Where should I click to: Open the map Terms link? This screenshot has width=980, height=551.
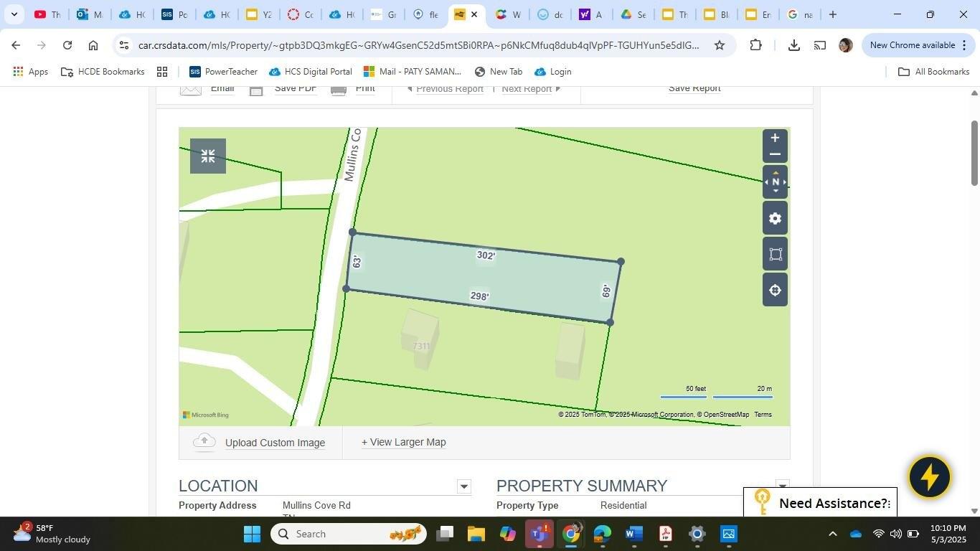coord(763,415)
